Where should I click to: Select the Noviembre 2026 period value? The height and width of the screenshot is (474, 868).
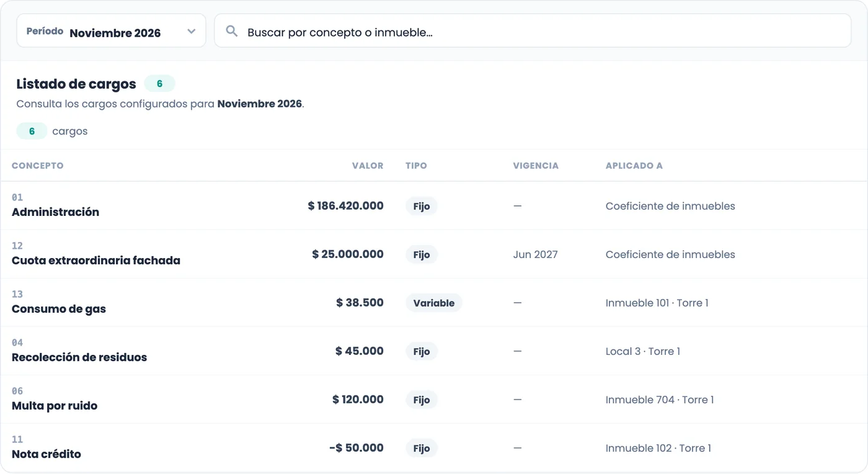coord(115,33)
